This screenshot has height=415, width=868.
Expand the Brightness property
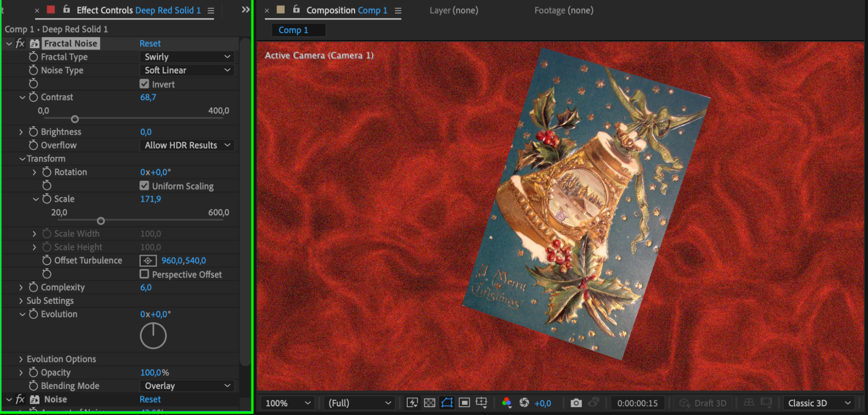click(21, 132)
